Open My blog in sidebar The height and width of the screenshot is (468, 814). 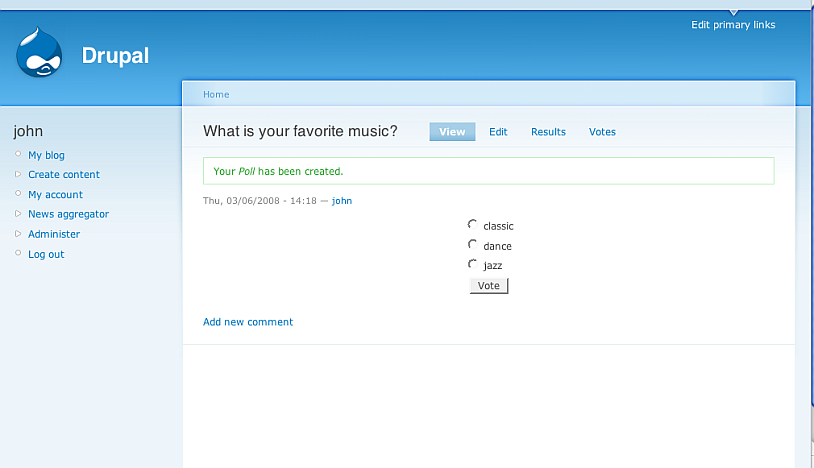tap(46, 155)
